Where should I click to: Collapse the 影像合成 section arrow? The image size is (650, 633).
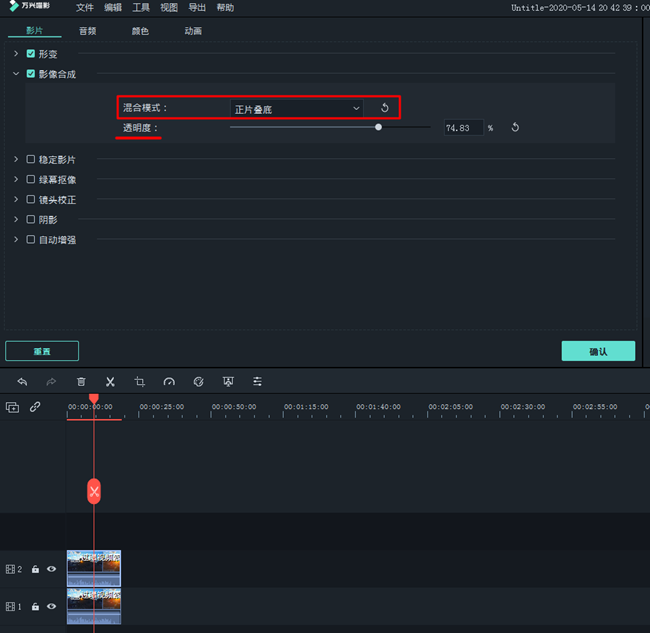(16, 74)
